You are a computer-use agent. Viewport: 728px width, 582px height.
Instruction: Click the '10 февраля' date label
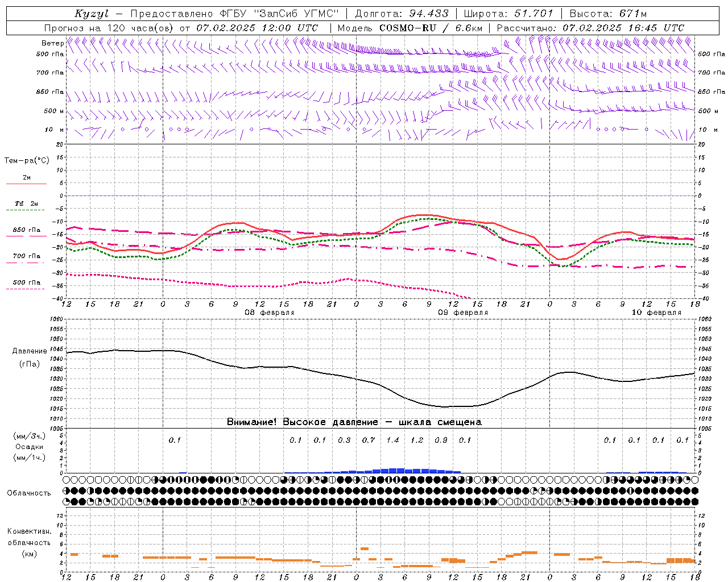point(656,313)
